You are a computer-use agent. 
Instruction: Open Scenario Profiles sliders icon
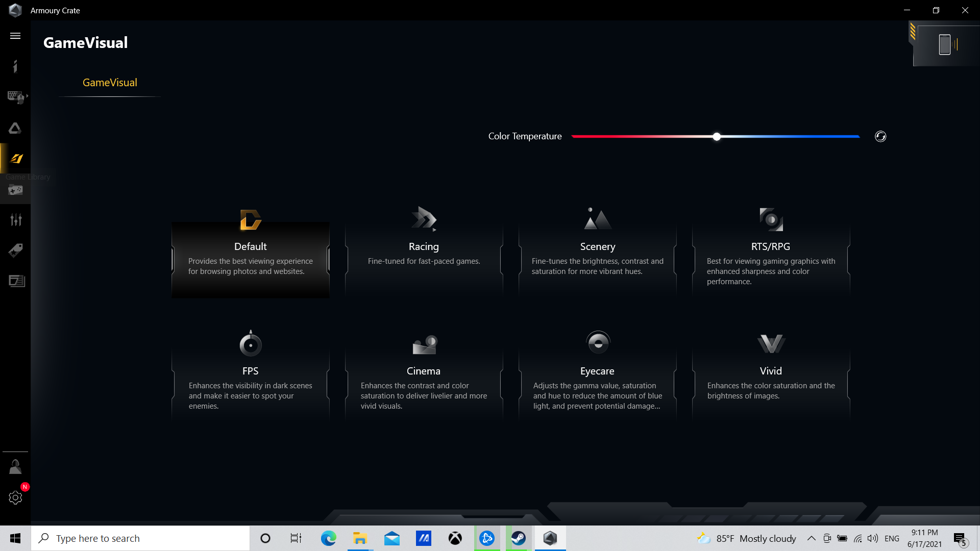pos(15,220)
